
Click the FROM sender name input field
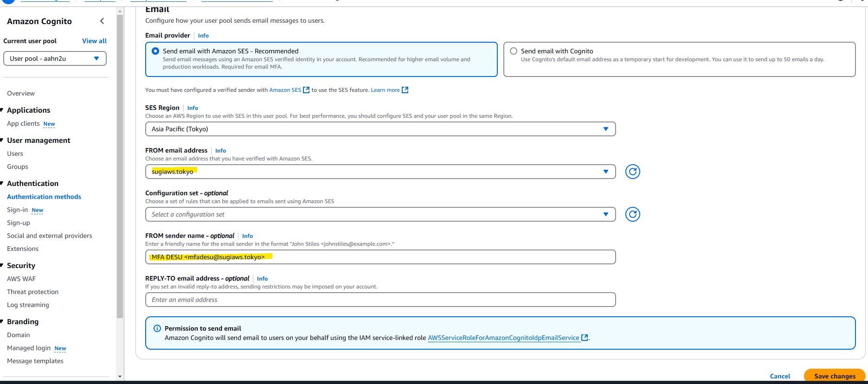point(380,257)
